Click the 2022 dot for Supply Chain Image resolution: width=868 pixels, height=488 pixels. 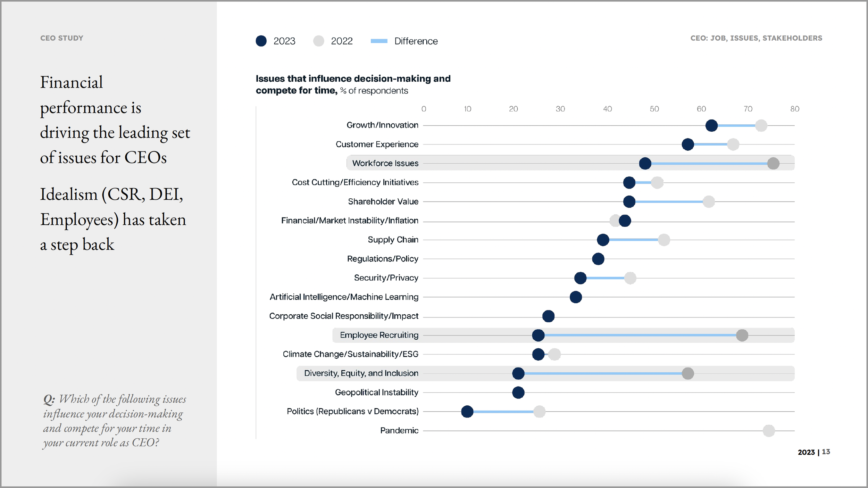[664, 239]
